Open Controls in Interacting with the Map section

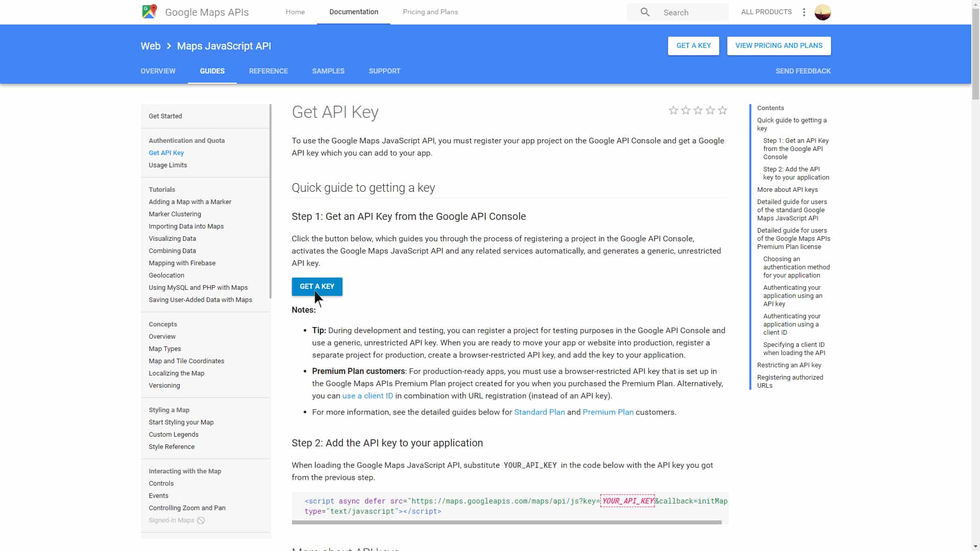pos(161,484)
